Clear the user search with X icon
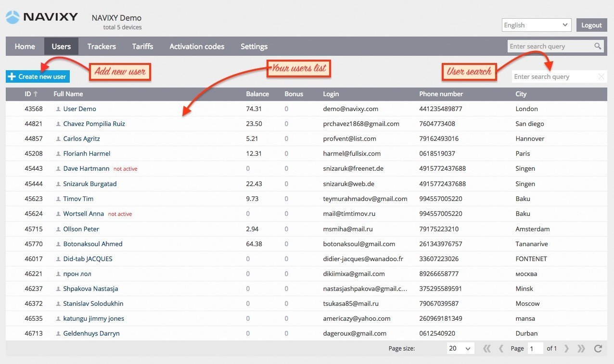This screenshot has height=364, width=614. (x=601, y=76)
